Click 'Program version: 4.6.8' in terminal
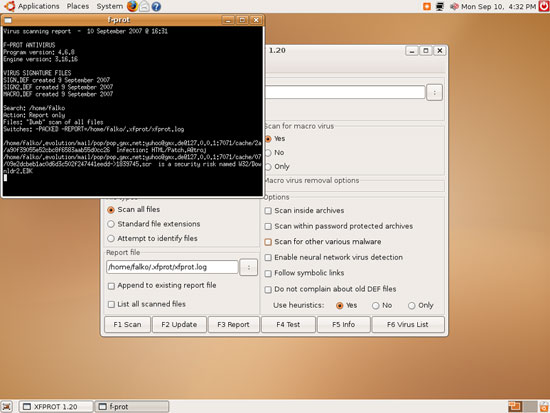 (x=39, y=52)
